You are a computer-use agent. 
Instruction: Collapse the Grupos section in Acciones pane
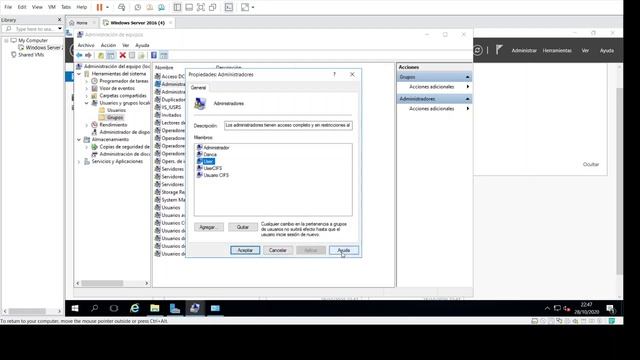click(x=467, y=77)
